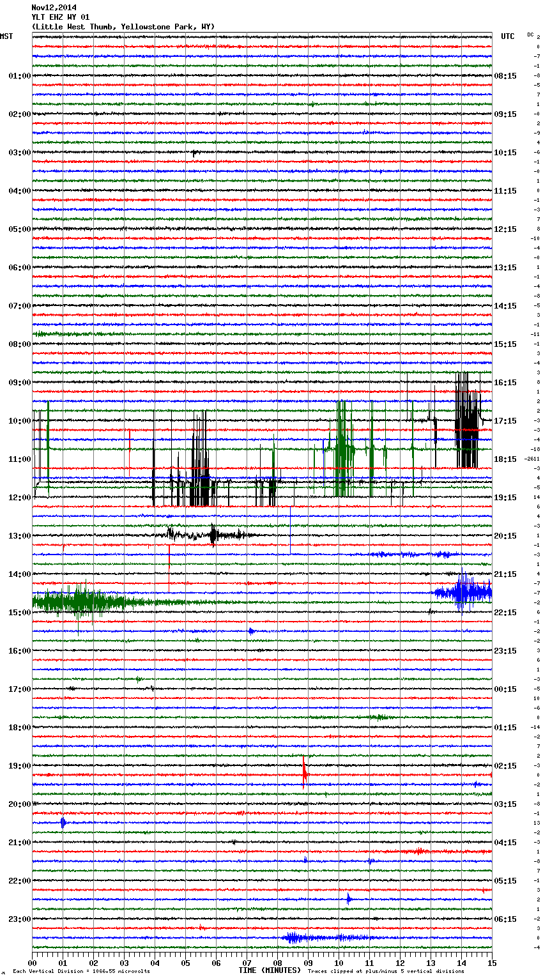Screen dimensions: 543x980
Task: Click the 18:15 UTC time label
Action: pos(505,459)
